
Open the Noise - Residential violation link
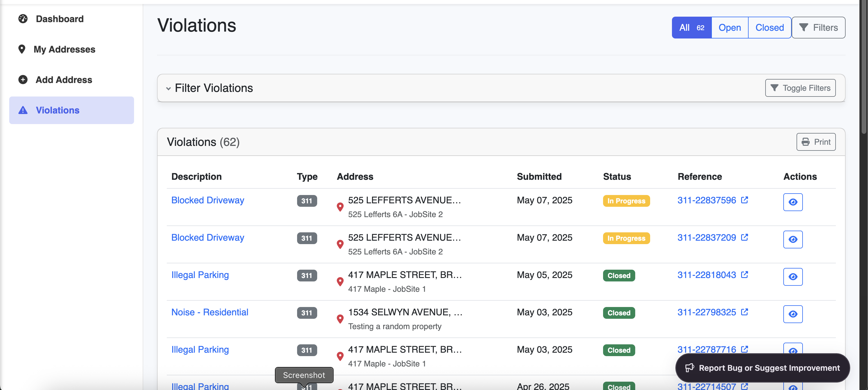210,312
